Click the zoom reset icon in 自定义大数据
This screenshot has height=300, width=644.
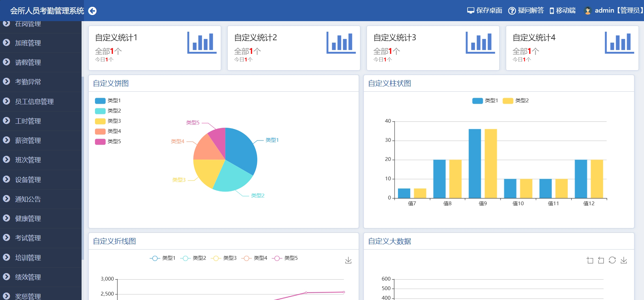pyautogui.click(x=601, y=260)
